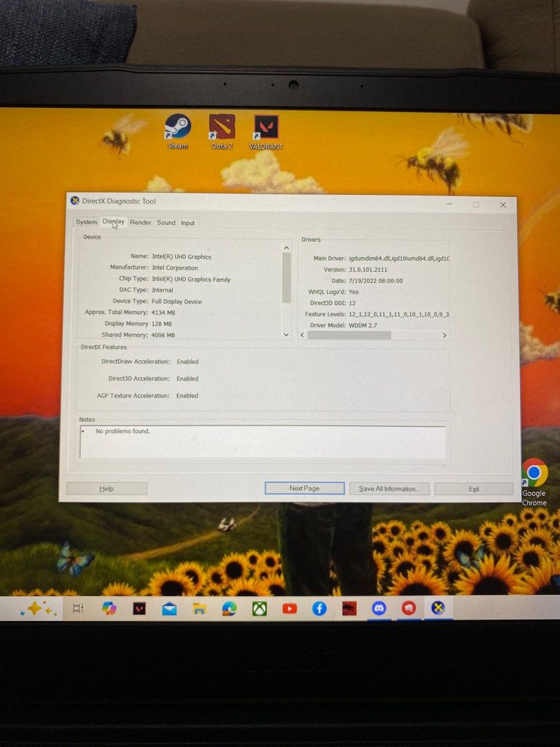This screenshot has height=747, width=560.
Task: Click inside the Notes text box
Action: click(263, 441)
